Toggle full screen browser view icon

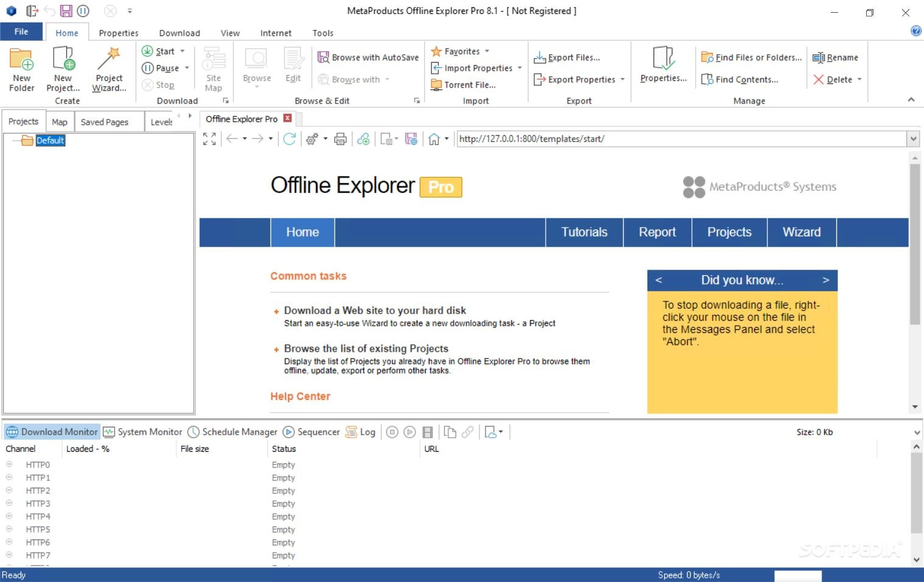pos(210,139)
